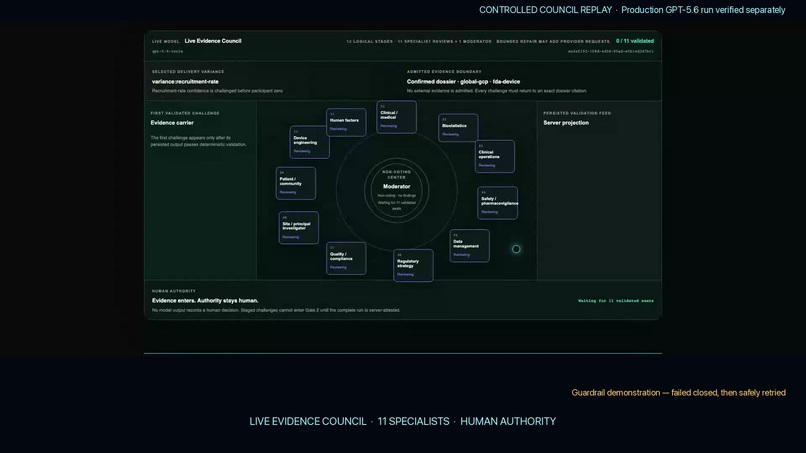Open the Device engineering specialist card
The height and width of the screenshot is (453, 806).
pyautogui.click(x=309, y=142)
